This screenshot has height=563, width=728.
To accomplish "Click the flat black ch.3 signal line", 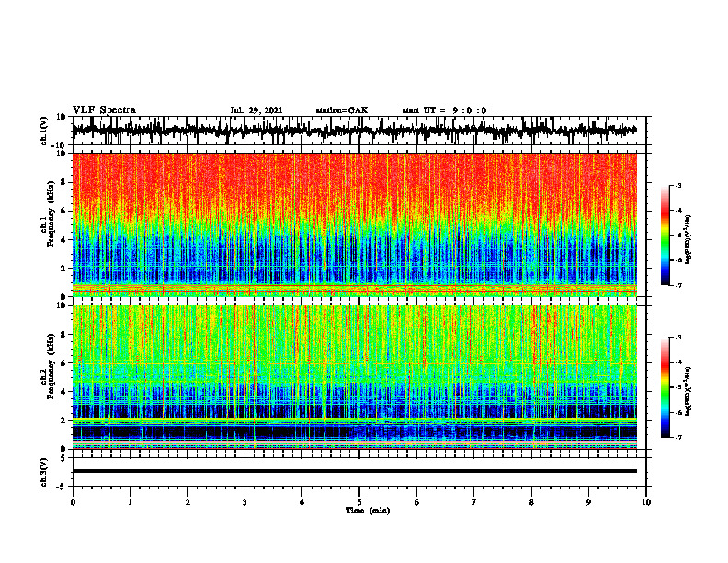I will point(354,471).
